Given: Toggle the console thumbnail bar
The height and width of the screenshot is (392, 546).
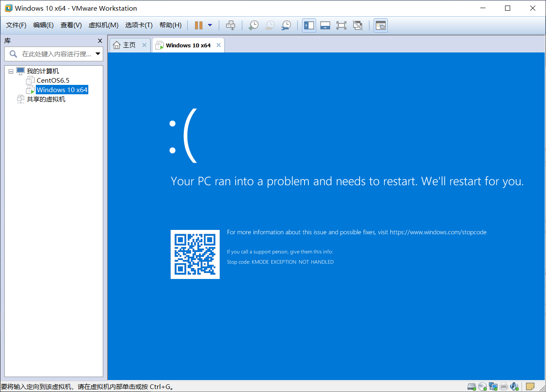Looking at the screenshot, I should 325,25.
